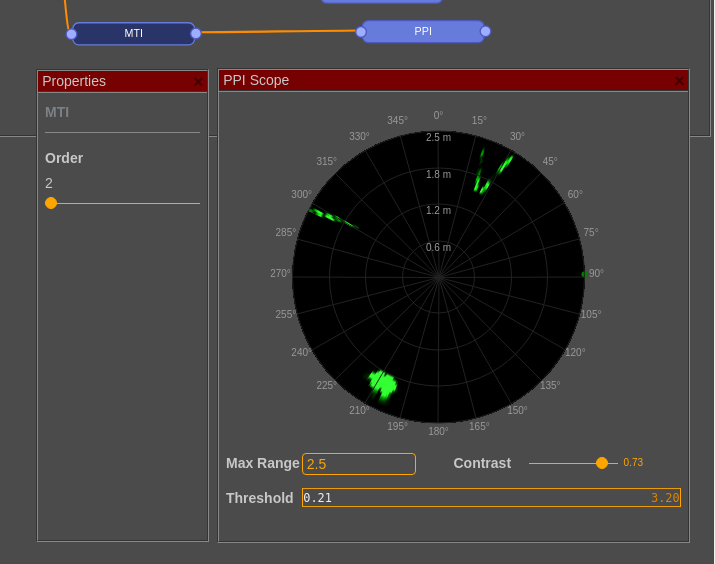Select the PPI node block
This screenshot has height=564, width=715.
pyautogui.click(x=423, y=31)
